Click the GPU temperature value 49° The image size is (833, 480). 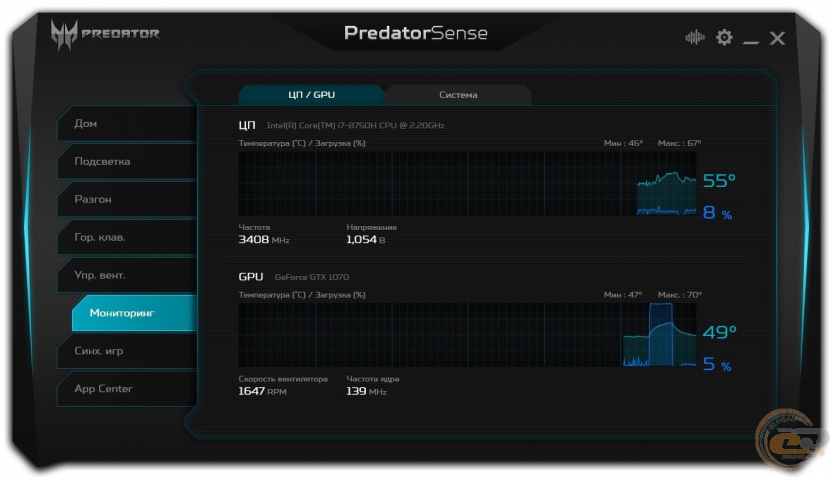click(719, 332)
